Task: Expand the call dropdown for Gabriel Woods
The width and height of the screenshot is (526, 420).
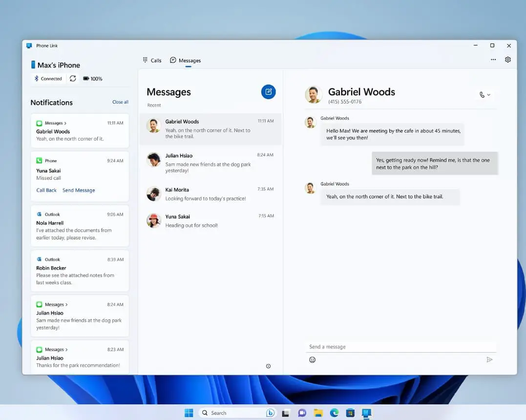Action: 484,95
